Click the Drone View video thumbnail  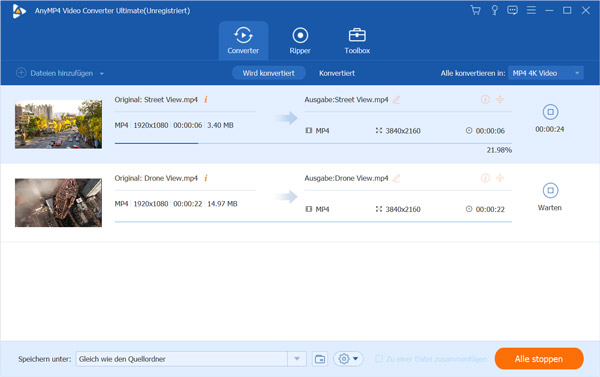click(59, 203)
